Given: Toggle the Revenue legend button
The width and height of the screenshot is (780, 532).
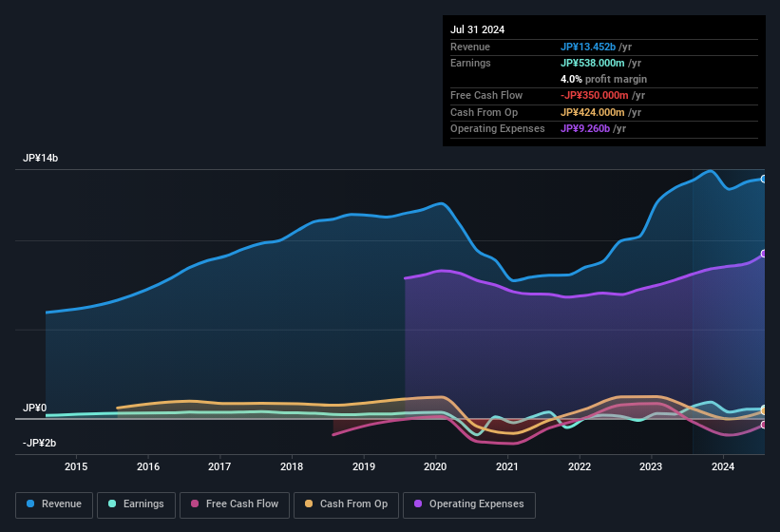Looking at the screenshot, I should click(54, 504).
